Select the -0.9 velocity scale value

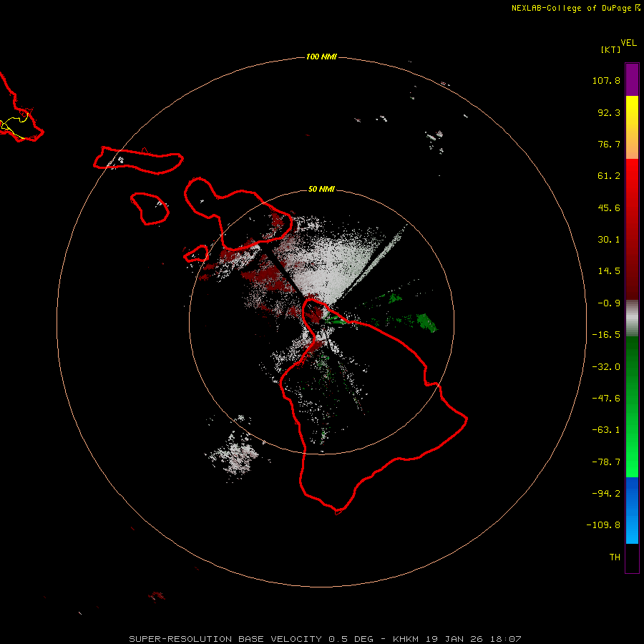tap(609, 303)
